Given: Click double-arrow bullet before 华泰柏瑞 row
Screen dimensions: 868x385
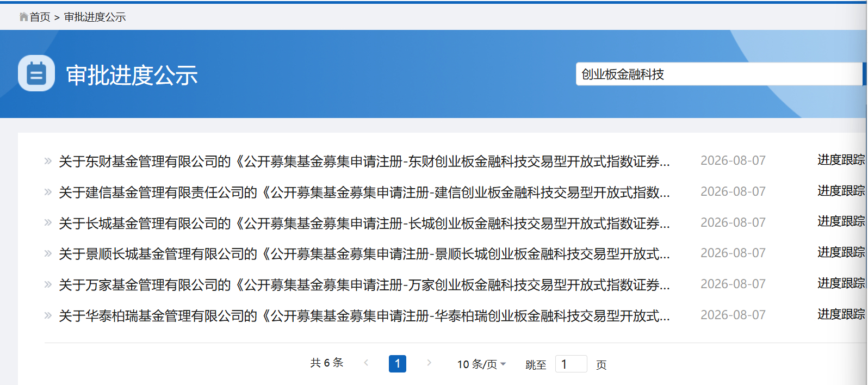Looking at the screenshot, I should (48, 315).
